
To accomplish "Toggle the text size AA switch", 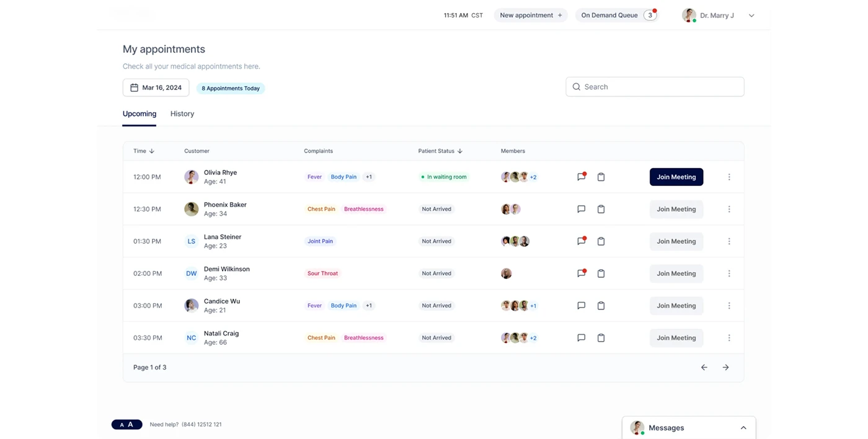I will (x=126, y=425).
